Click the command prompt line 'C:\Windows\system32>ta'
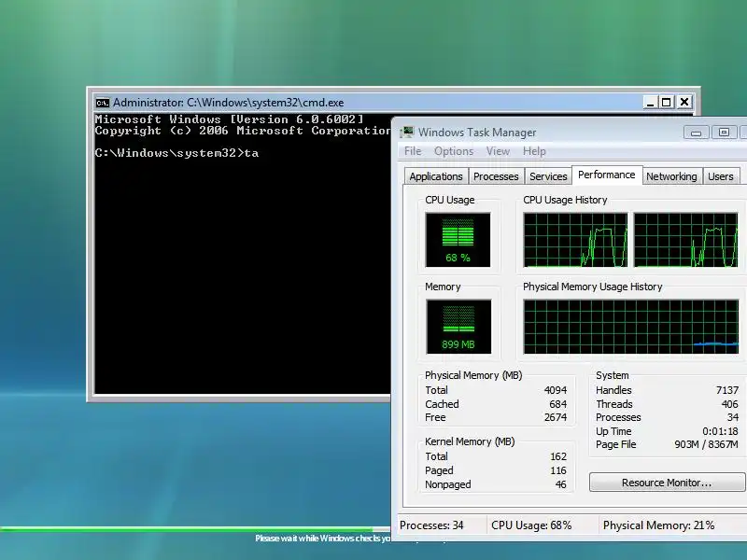 click(176, 153)
